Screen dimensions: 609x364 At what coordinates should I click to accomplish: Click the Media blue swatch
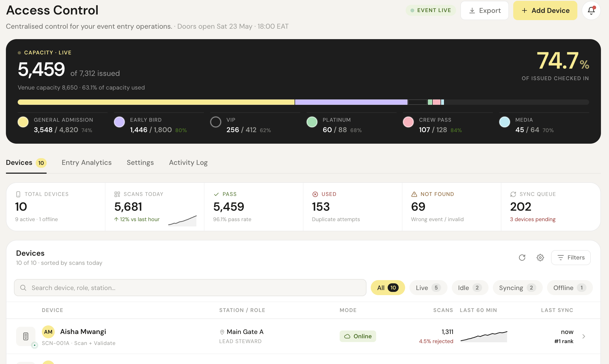505,122
